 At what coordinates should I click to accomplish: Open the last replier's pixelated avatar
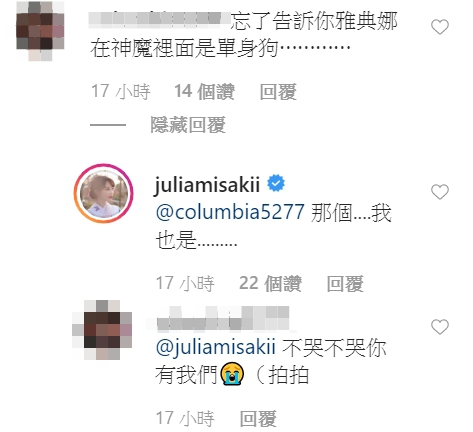pyautogui.click(x=102, y=330)
